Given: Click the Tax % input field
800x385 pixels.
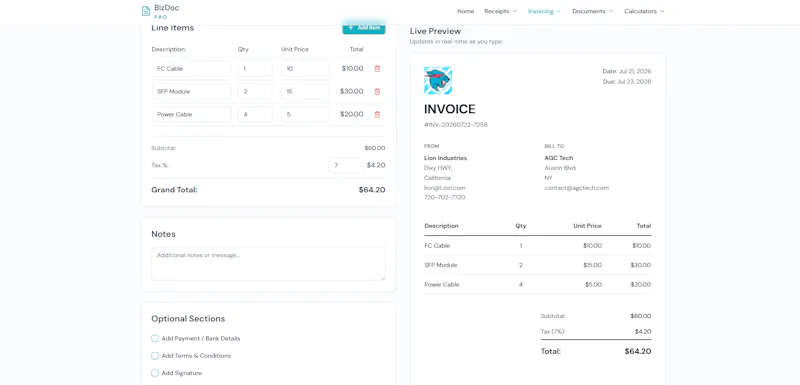Looking at the screenshot, I should coord(346,165).
